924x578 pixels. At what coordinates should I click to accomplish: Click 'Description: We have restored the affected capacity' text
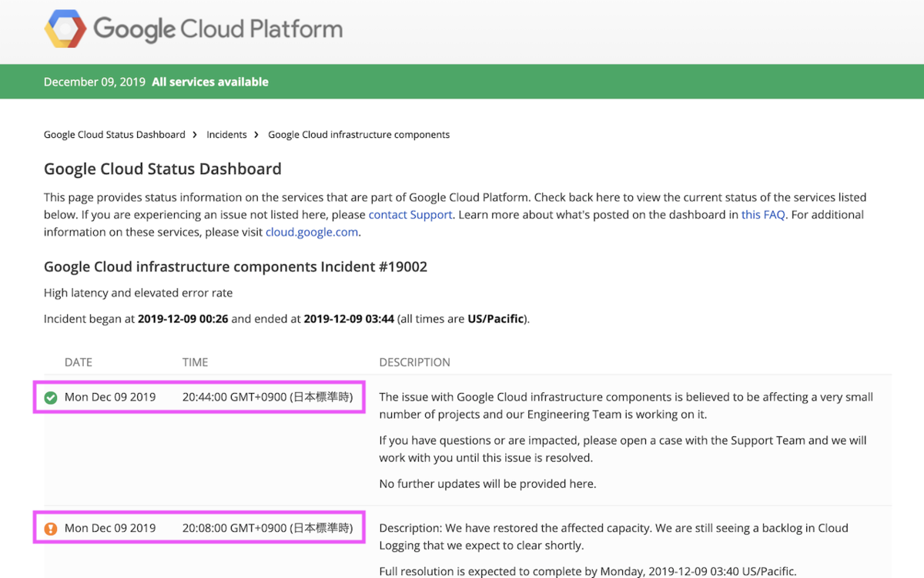click(x=514, y=529)
